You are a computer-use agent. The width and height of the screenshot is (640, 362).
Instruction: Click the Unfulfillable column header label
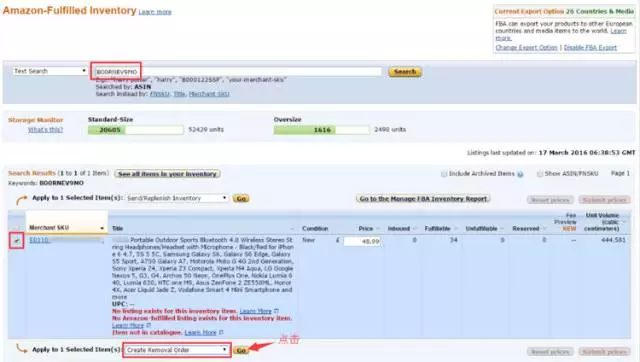pos(481,229)
